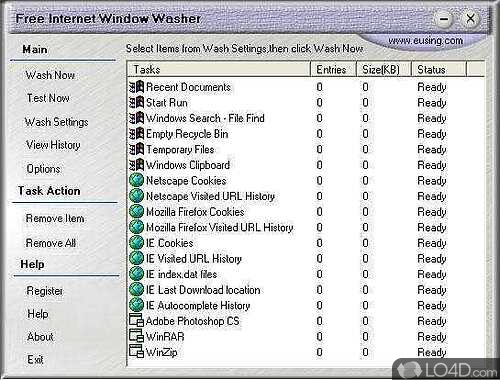Select the WinRAR task text
This screenshot has height=380, width=500.
(x=165, y=337)
